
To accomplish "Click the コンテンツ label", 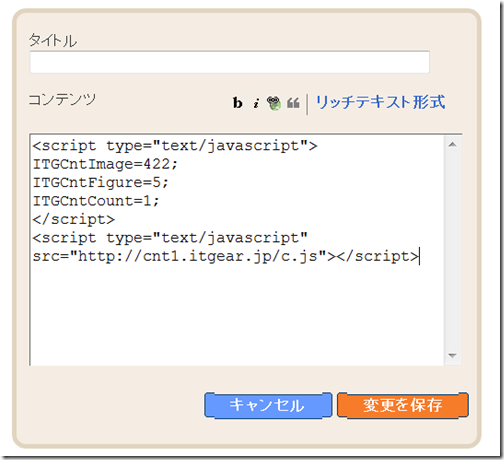I will tap(62, 99).
